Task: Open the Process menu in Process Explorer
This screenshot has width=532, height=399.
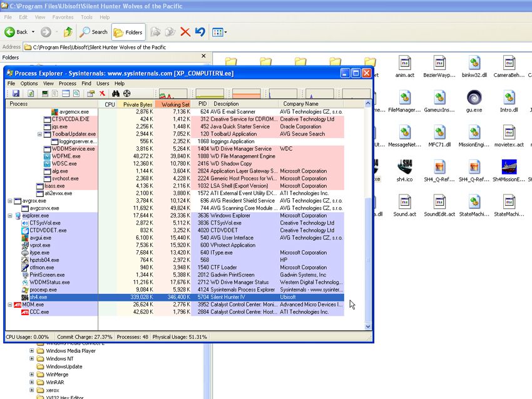Action: pos(68,83)
